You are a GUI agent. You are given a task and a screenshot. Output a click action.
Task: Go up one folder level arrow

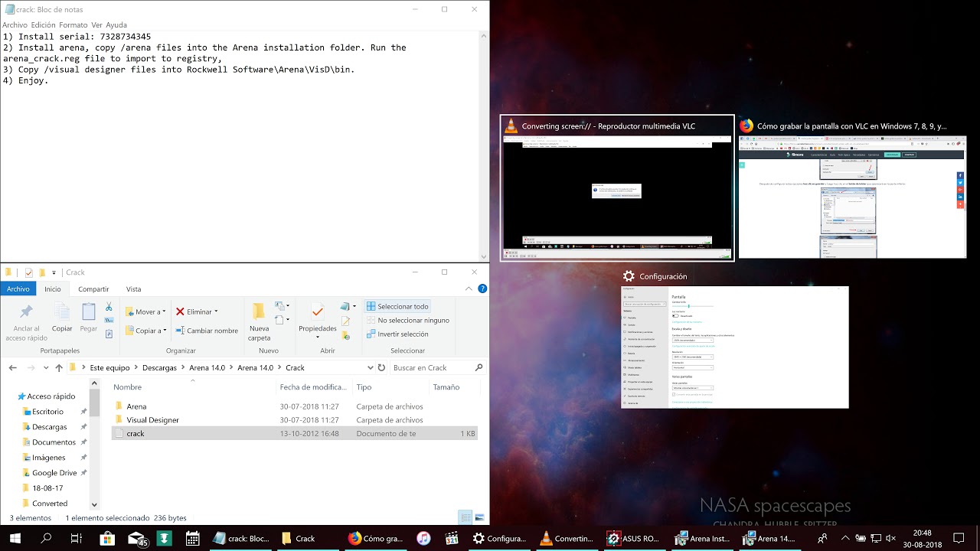[x=59, y=368]
